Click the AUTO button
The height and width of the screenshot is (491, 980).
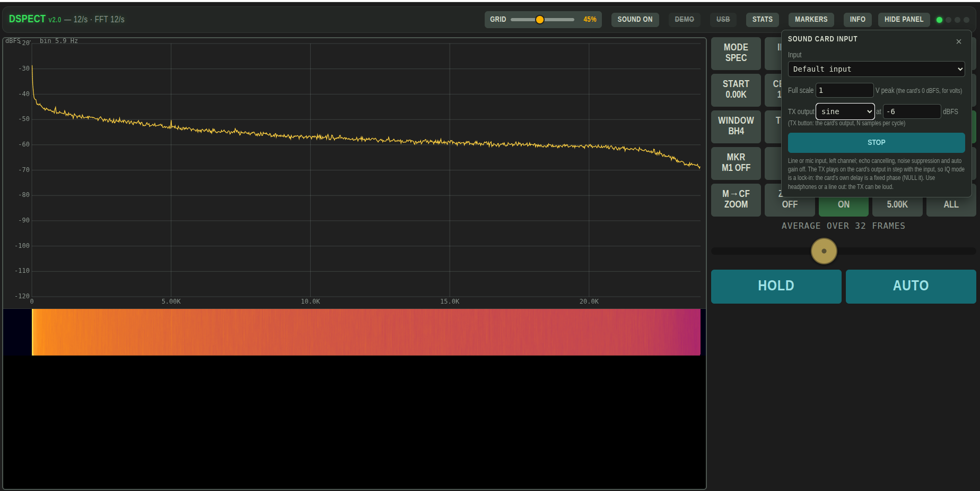911,286
